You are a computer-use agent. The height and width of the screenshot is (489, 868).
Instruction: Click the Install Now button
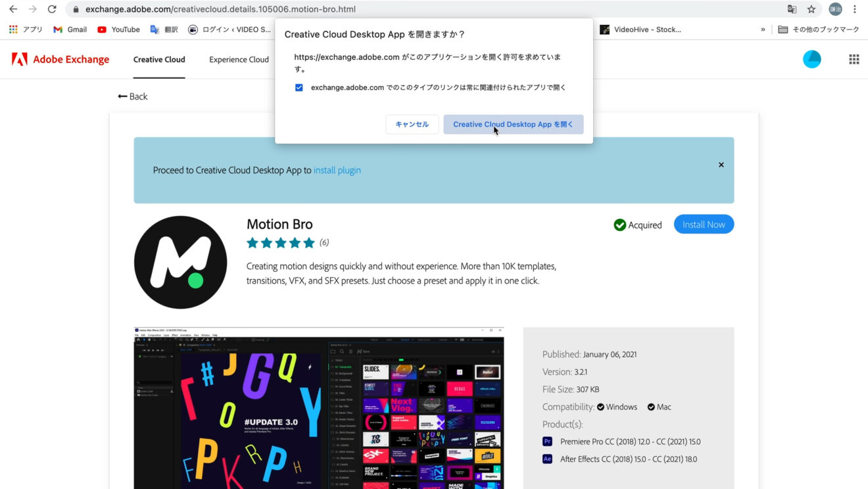click(x=704, y=224)
